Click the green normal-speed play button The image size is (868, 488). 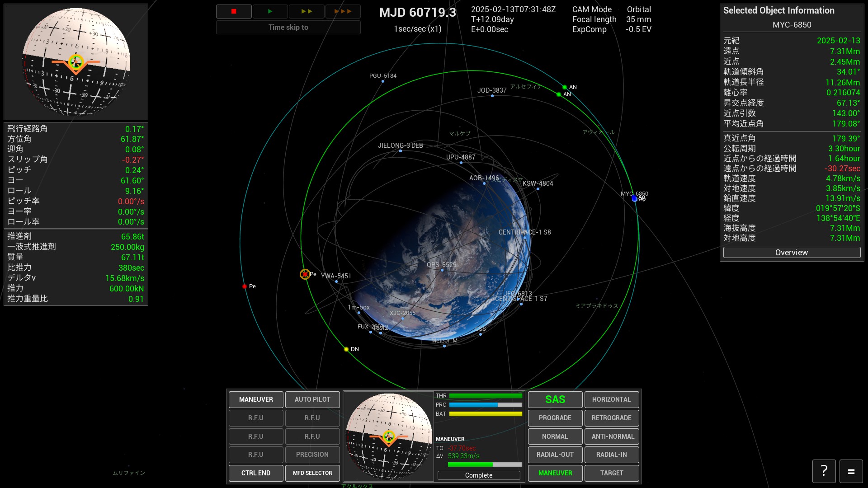click(x=270, y=11)
